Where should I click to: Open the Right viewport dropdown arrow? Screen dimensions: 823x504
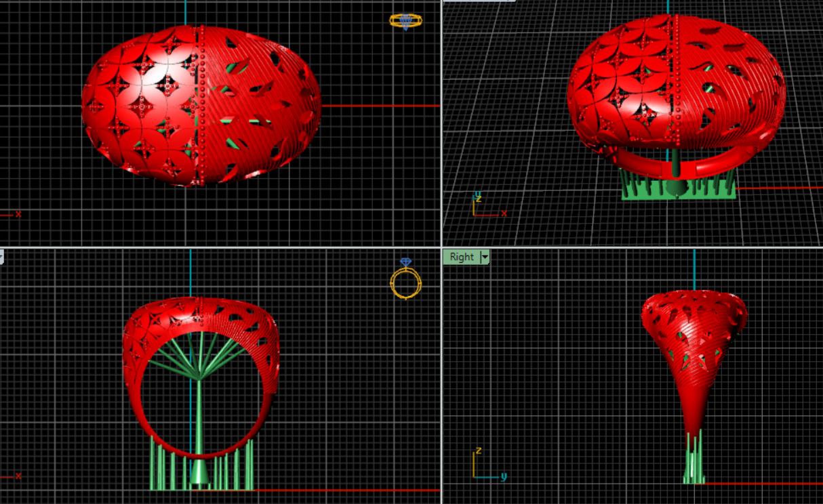tap(485, 257)
